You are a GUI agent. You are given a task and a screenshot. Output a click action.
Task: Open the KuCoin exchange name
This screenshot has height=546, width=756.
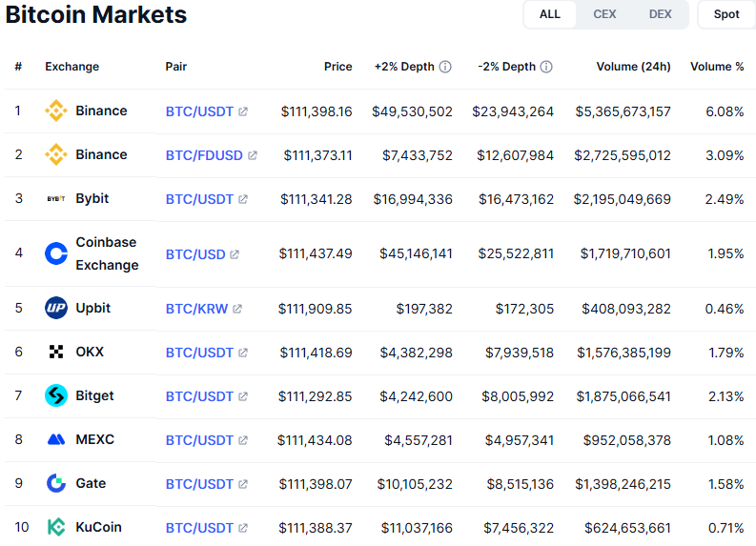pyautogui.click(x=98, y=527)
